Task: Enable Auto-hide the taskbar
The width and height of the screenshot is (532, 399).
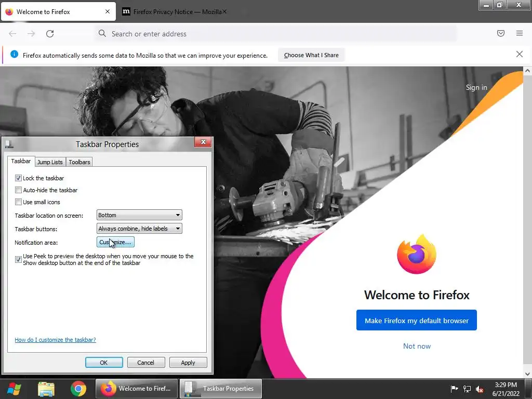Action: 18,190
